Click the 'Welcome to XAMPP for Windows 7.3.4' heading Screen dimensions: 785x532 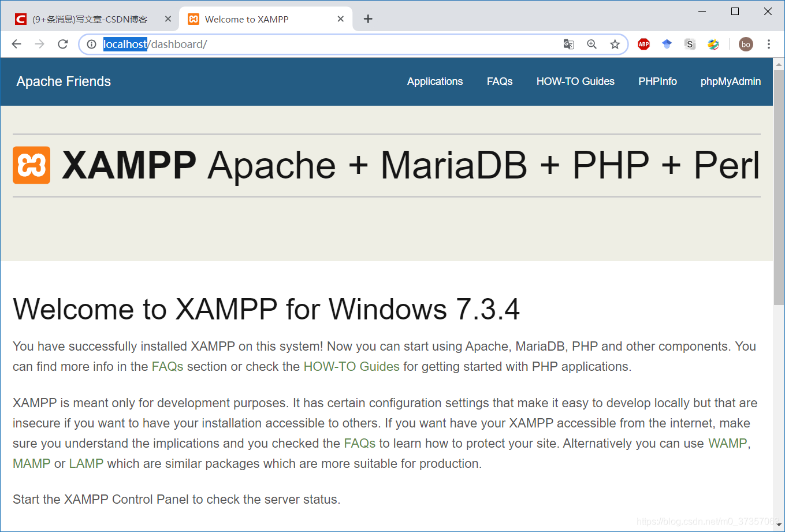point(266,309)
